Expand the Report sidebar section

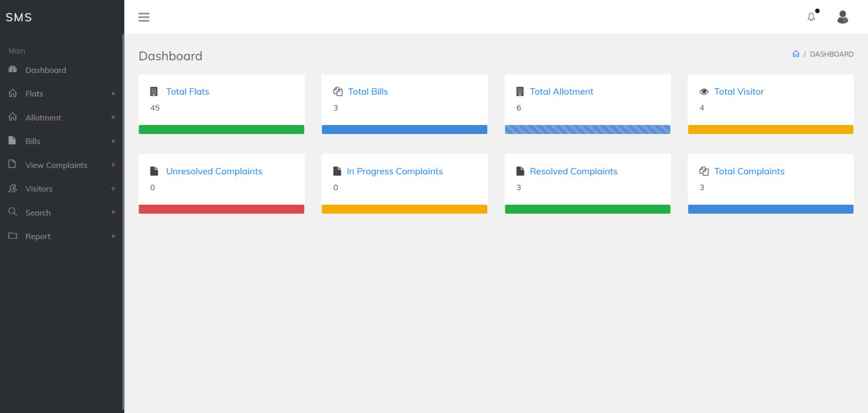pos(113,236)
